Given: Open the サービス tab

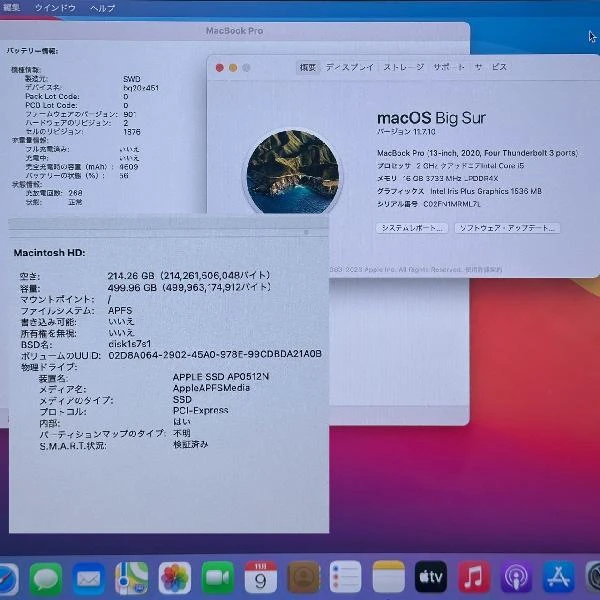Looking at the screenshot, I should [x=491, y=67].
